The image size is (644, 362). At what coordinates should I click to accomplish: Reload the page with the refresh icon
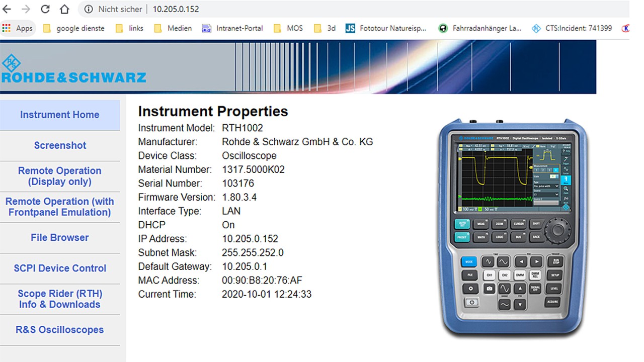[45, 9]
